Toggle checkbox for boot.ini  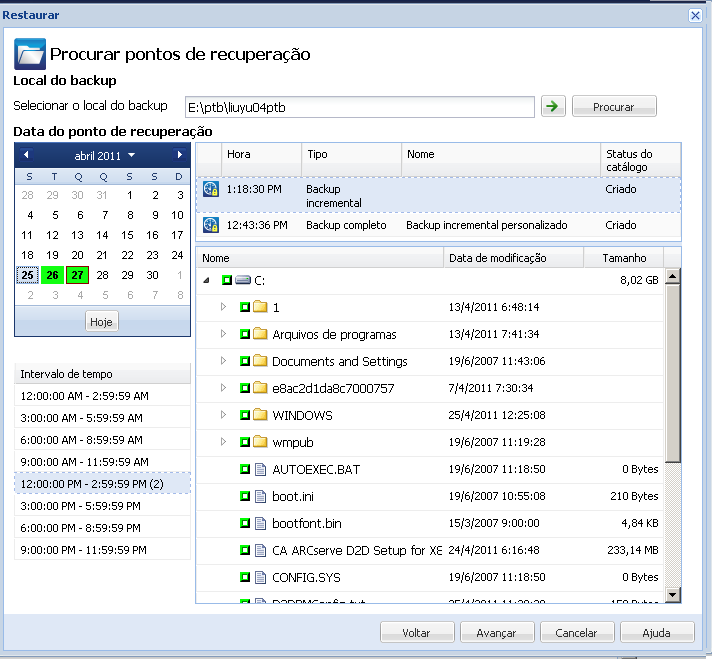tap(245, 496)
